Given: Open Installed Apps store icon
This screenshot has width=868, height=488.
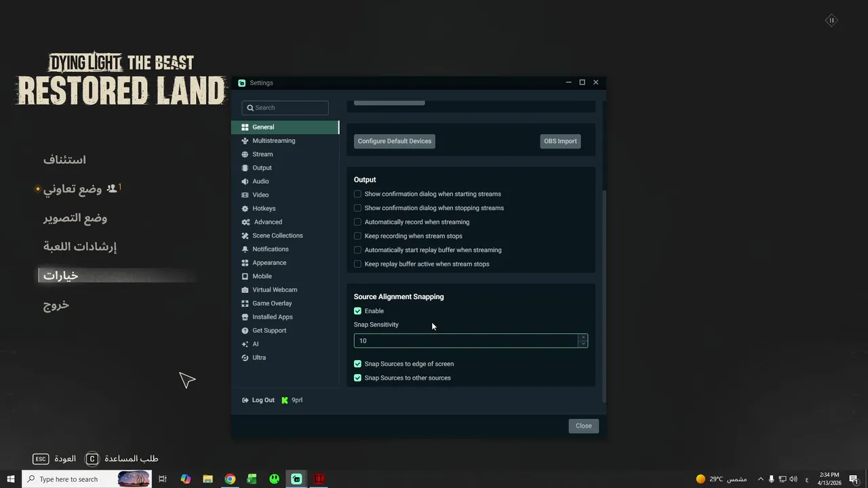Looking at the screenshot, I should (x=245, y=317).
